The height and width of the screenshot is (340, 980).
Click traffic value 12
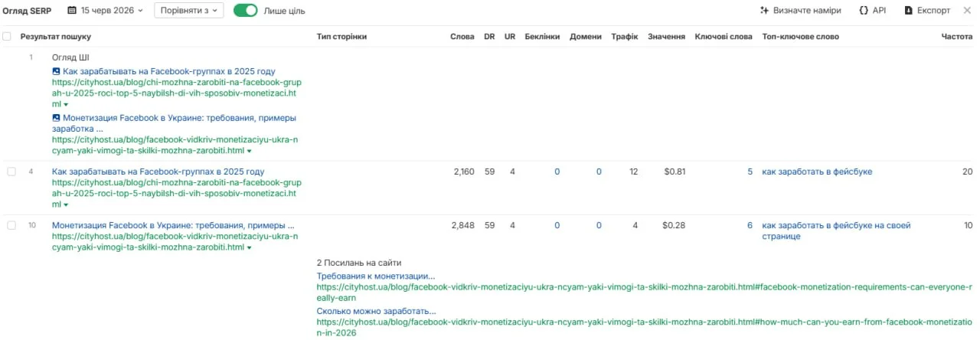click(x=633, y=172)
